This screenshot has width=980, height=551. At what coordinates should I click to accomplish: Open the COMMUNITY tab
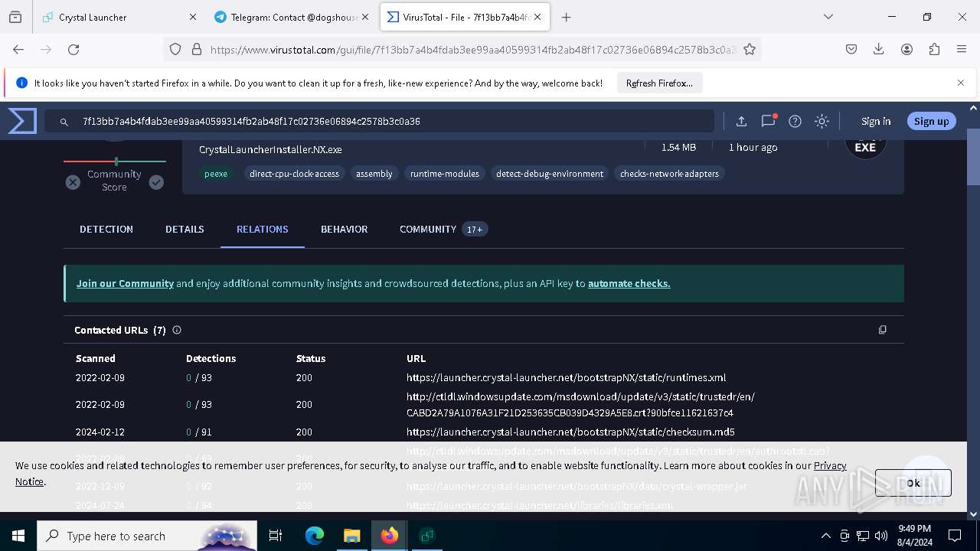[x=443, y=229]
